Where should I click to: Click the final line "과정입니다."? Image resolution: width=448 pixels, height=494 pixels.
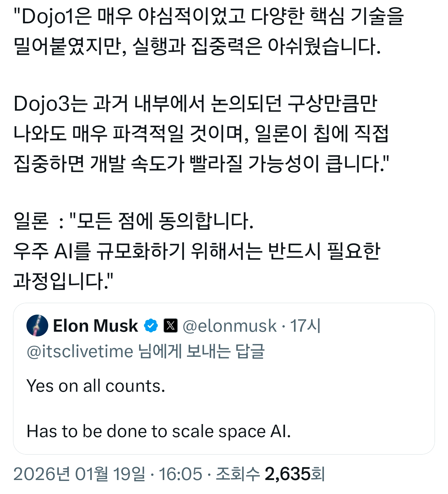pyautogui.click(x=63, y=281)
